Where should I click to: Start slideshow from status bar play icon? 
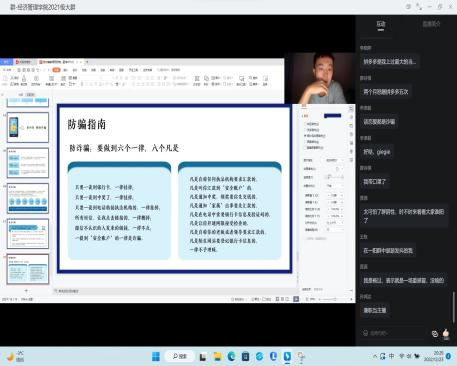(296, 299)
